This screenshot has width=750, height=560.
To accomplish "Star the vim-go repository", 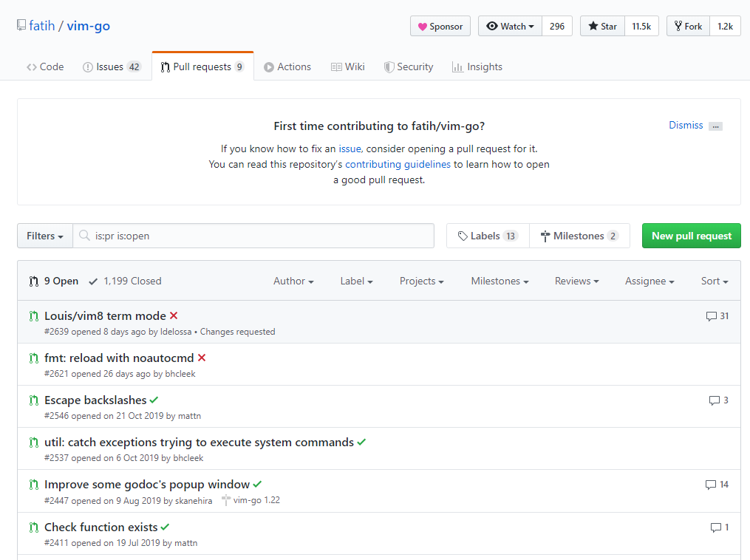I will coord(602,27).
